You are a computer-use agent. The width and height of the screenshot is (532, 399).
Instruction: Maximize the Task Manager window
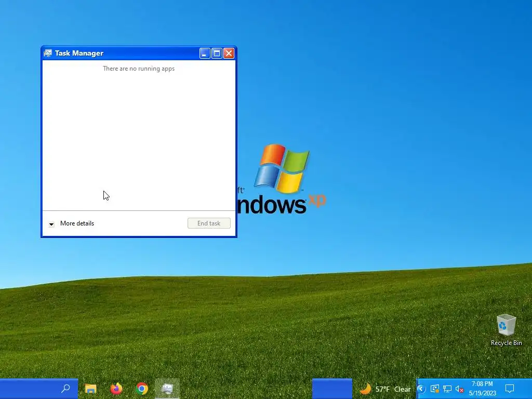click(217, 54)
